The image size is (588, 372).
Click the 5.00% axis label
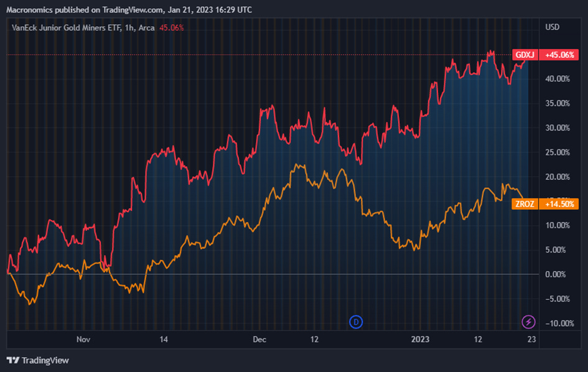click(556, 249)
